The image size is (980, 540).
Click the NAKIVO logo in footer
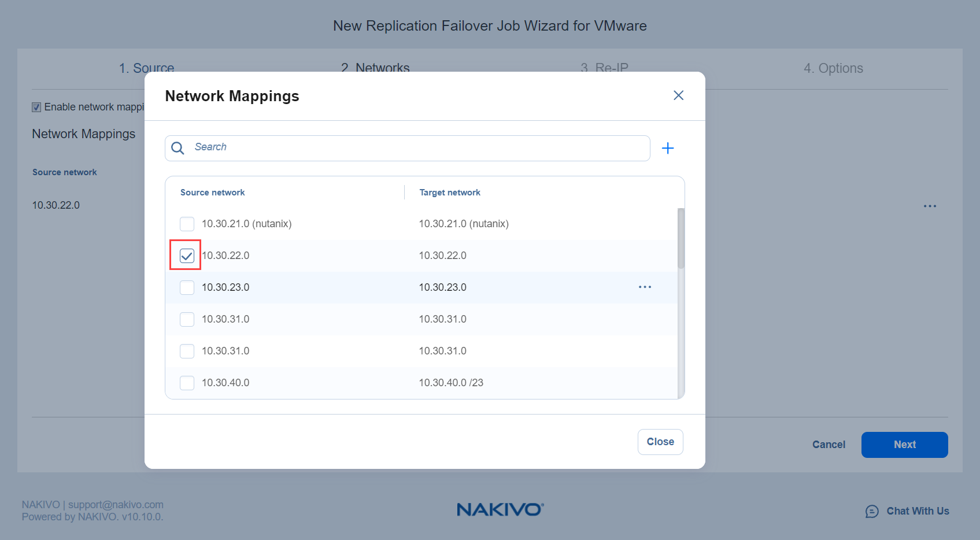500,509
